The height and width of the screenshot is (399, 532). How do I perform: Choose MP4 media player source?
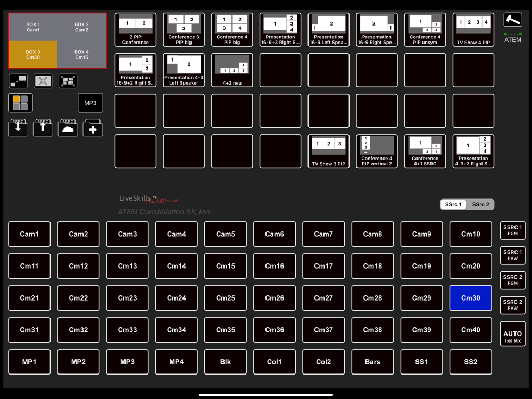point(177,362)
